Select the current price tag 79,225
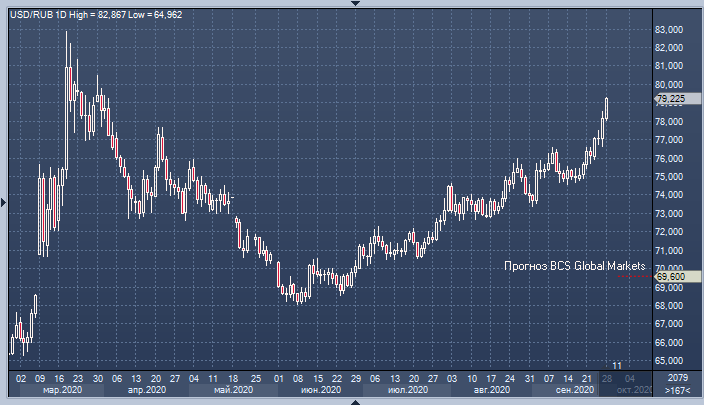This screenshot has width=704, height=405. click(x=670, y=99)
